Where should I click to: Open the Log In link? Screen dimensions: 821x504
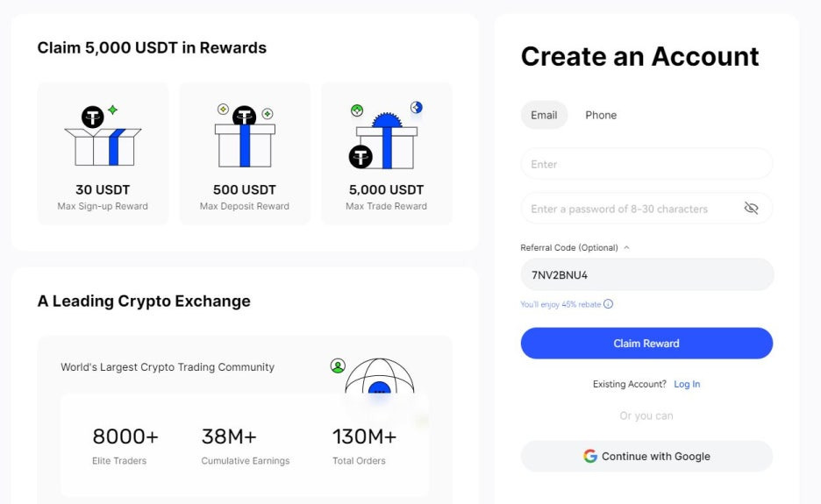pos(687,384)
